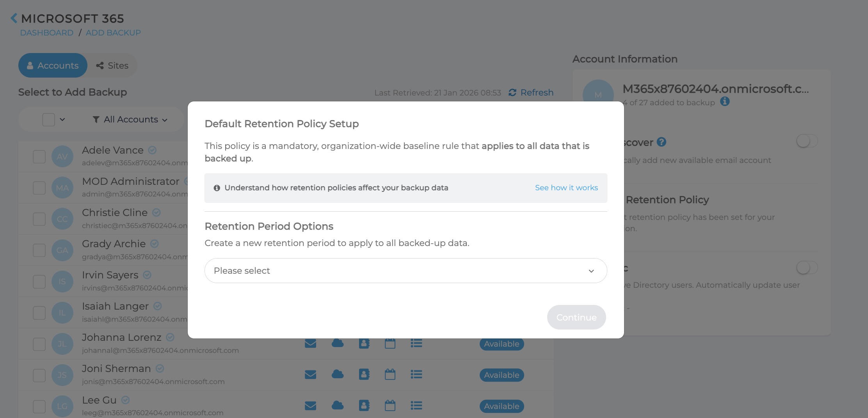
Task: Click the cloud drive icon for Joni Sherman
Action: [x=338, y=374]
